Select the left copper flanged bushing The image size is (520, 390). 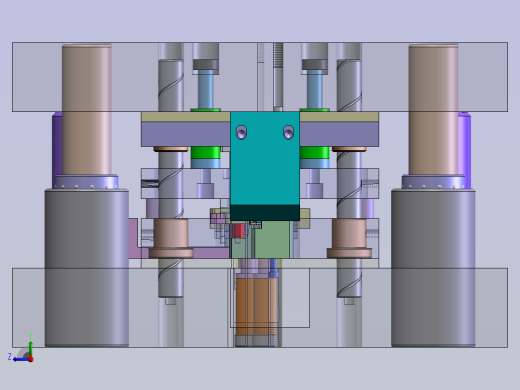pos(171,238)
